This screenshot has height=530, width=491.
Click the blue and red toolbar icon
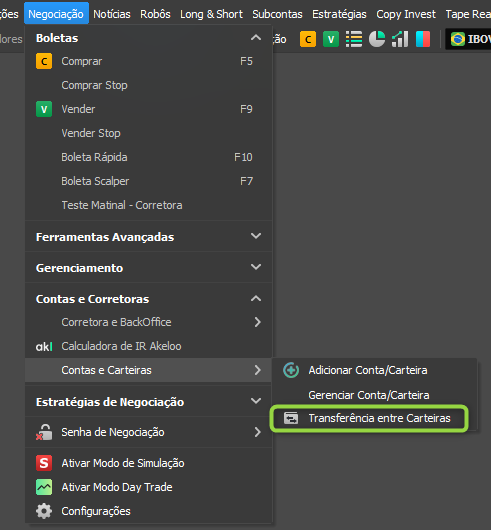point(423,39)
